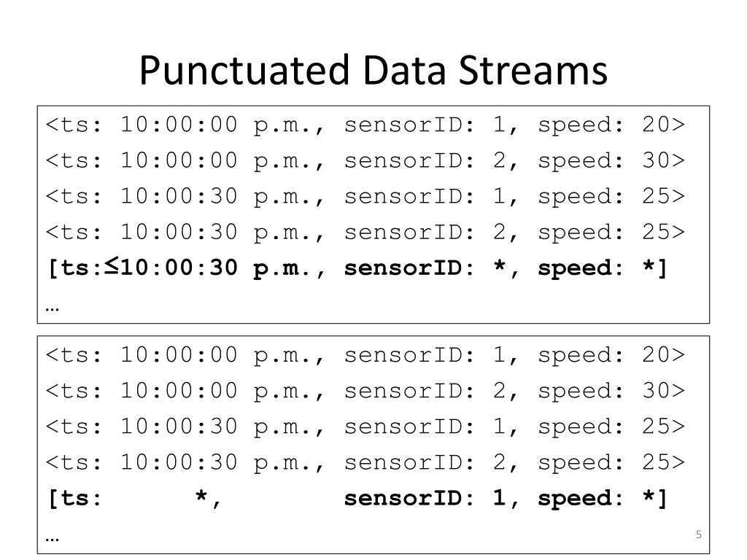The image size is (747, 560).
Task: Click the slide number 5
Action: (698, 534)
